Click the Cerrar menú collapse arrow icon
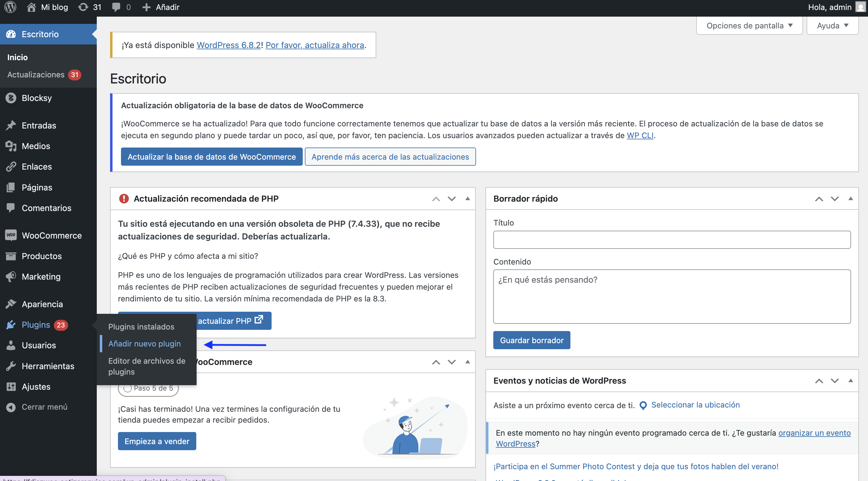 pos(11,407)
